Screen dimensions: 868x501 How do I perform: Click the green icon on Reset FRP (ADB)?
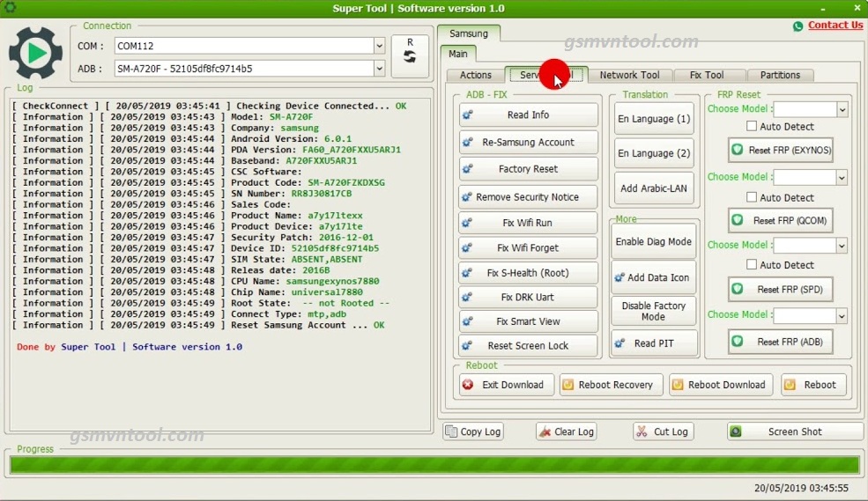click(738, 342)
